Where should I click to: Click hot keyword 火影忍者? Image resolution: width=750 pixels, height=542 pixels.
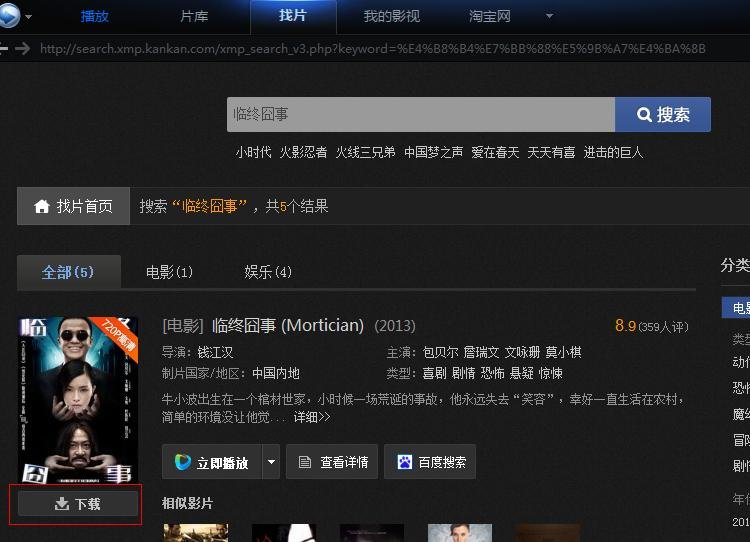(303, 152)
